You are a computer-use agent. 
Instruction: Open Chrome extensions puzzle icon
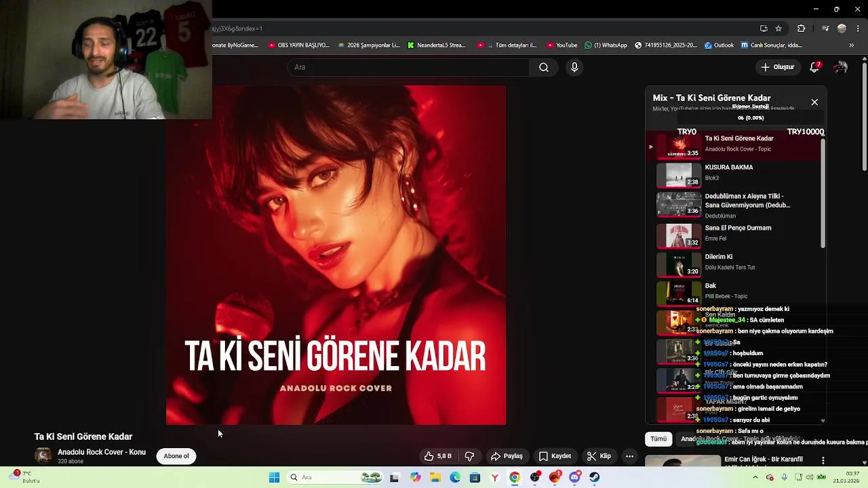pos(801,28)
